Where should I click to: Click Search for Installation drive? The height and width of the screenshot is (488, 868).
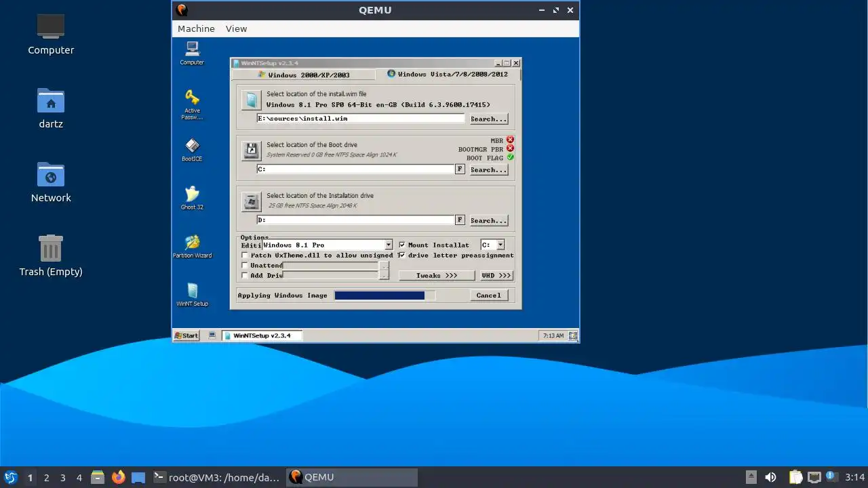click(488, 220)
